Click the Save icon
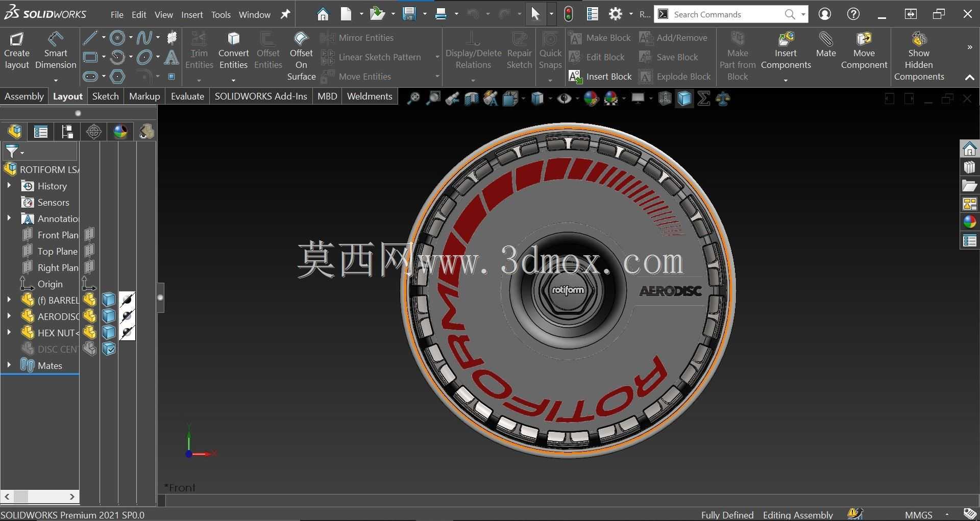Screen dimensions: 980x521 coord(409,14)
